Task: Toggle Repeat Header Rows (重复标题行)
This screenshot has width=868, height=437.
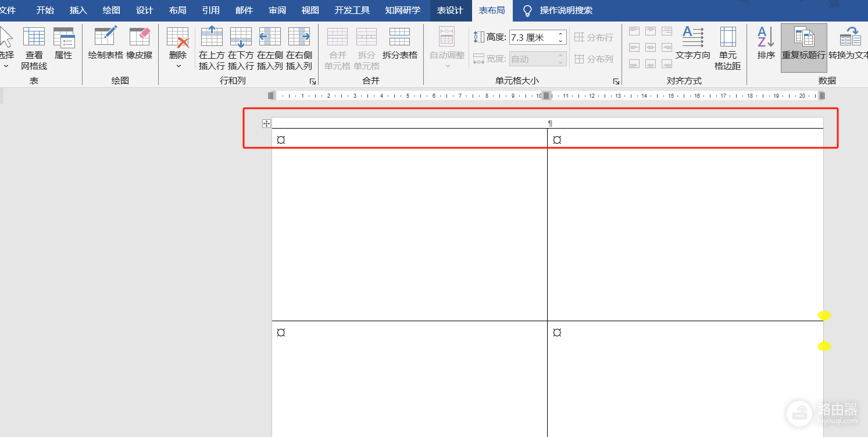Action: point(804,48)
